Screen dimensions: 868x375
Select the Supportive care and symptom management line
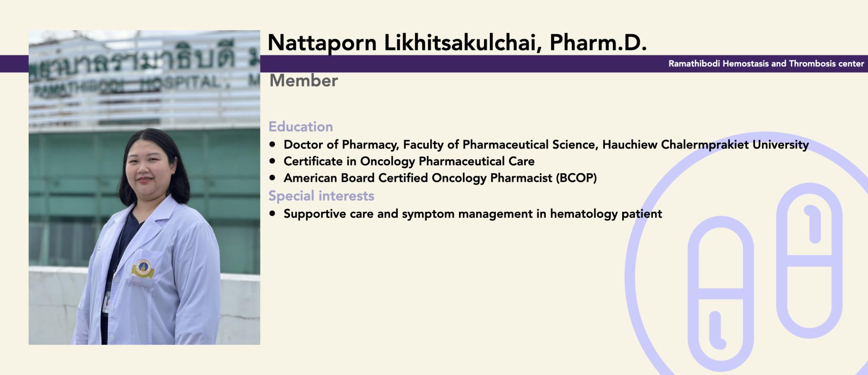[473, 214]
